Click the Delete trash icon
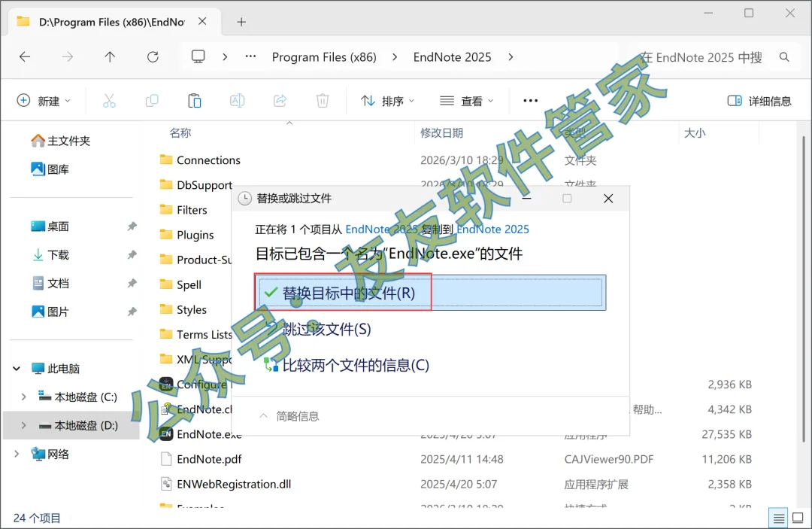This screenshot has height=529, width=812. pyautogui.click(x=323, y=101)
